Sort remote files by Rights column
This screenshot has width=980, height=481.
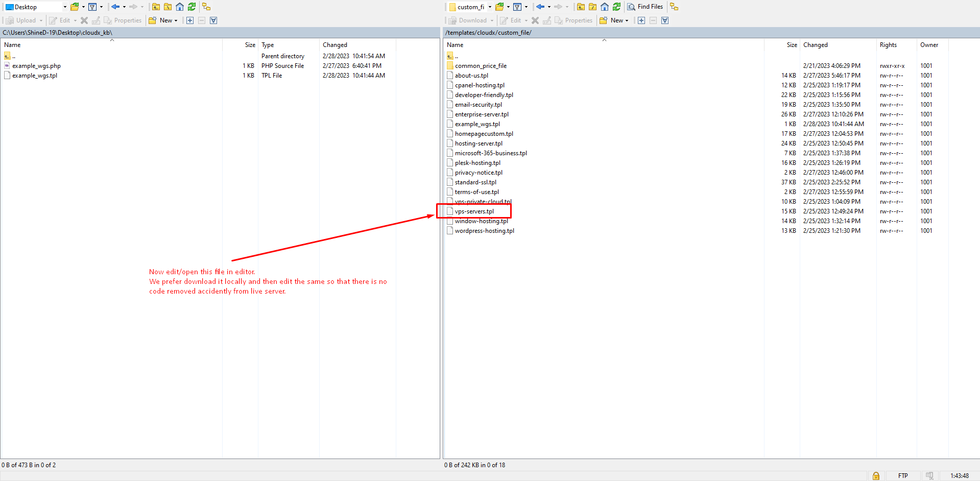tap(888, 45)
